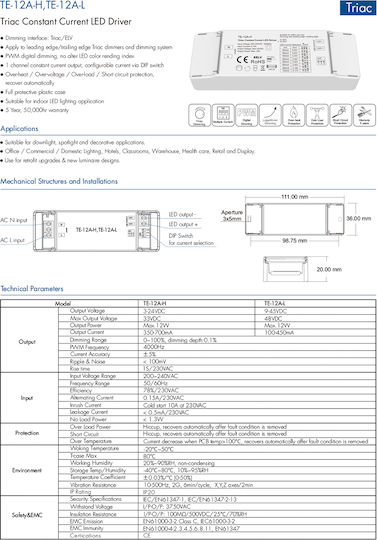This screenshot has width=377, height=540.
Task: Click 'DIP Switch for current selection' label
Action: point(191,239)
